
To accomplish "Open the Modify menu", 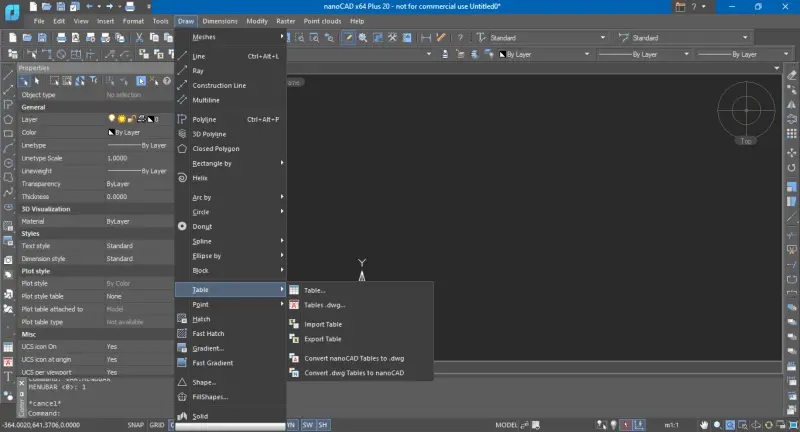I will [257, 21].
